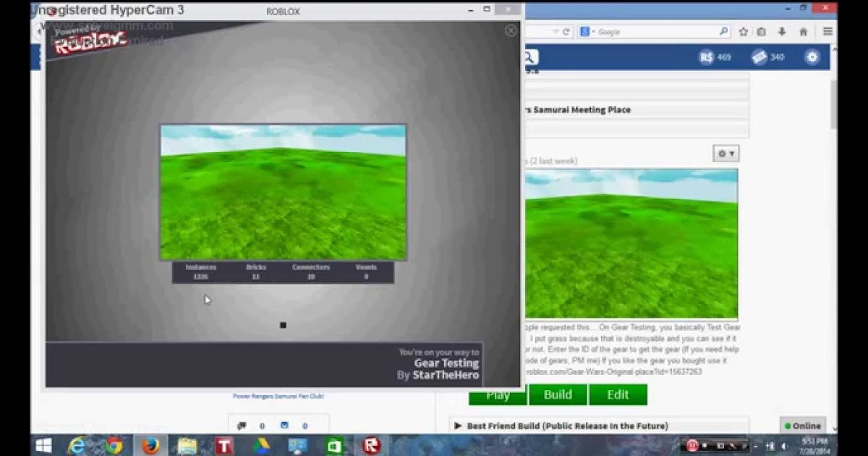Open the Firefox bookmarks list icon

pos(762,32)
